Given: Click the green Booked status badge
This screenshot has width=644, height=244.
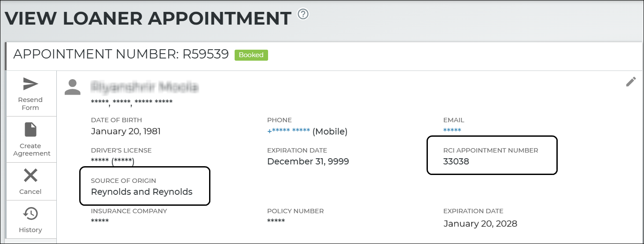Looking at the screenshot, I should pos(251,55).
